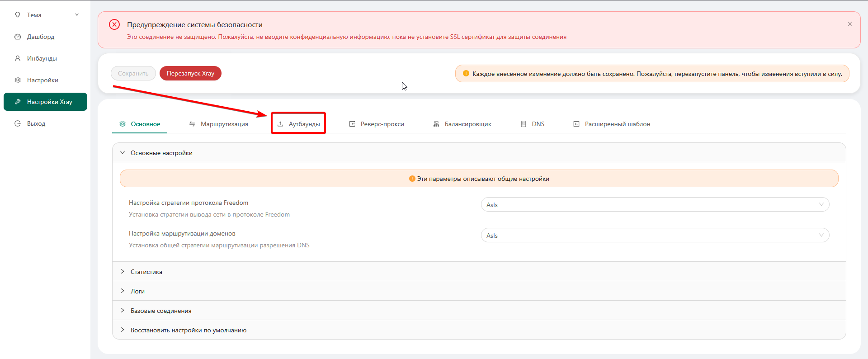Collapse the Основные настройки section

click(x=161, y=153)
